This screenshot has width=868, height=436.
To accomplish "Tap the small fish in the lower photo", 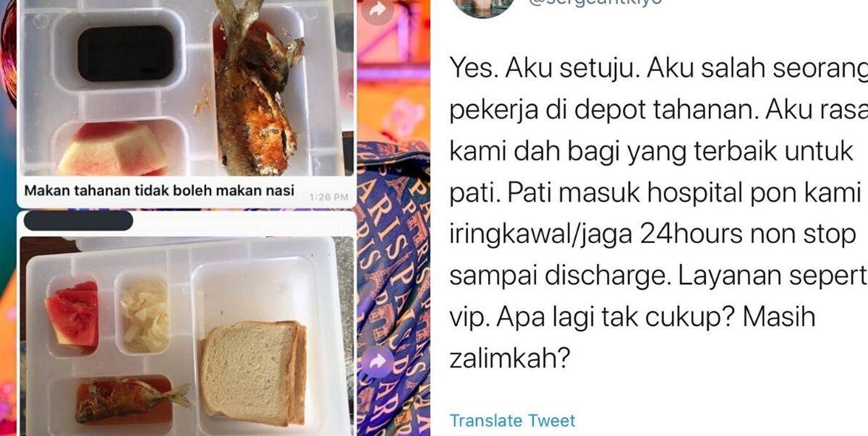I will coord(130,399).
